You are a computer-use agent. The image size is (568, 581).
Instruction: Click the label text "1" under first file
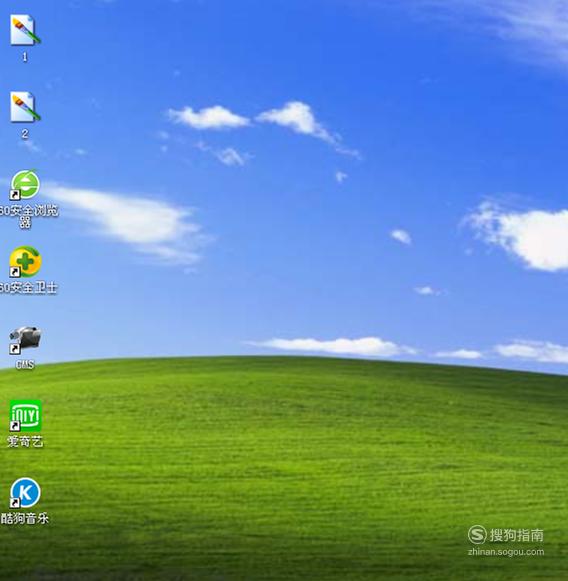25,57
